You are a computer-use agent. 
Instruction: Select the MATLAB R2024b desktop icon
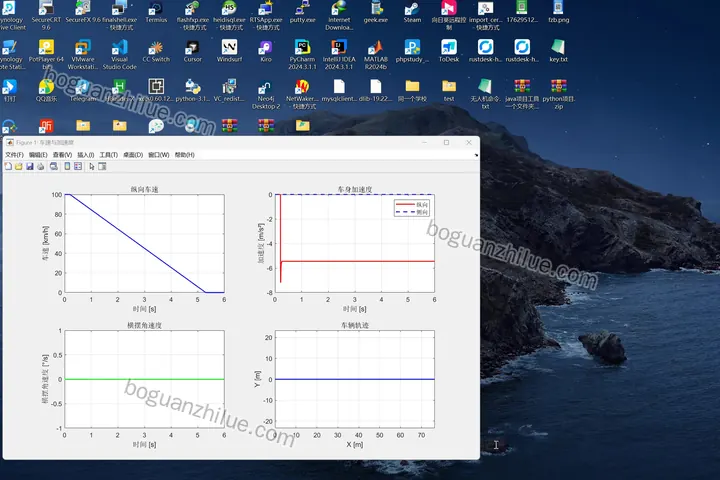pos(376,54)
